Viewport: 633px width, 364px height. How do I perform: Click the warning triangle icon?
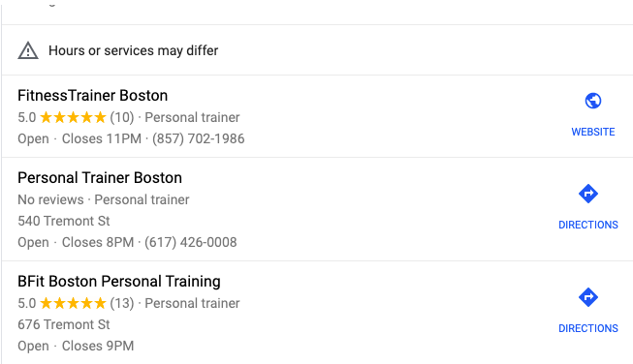coord(28,50)
